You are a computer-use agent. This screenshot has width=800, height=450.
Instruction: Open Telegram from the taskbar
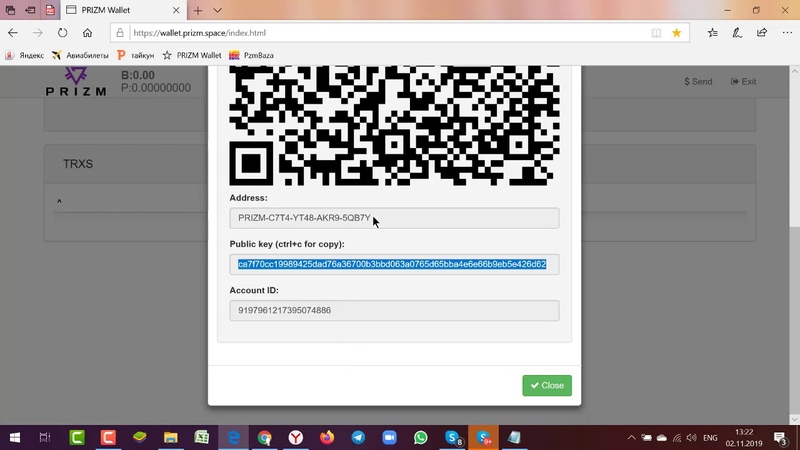358,438
